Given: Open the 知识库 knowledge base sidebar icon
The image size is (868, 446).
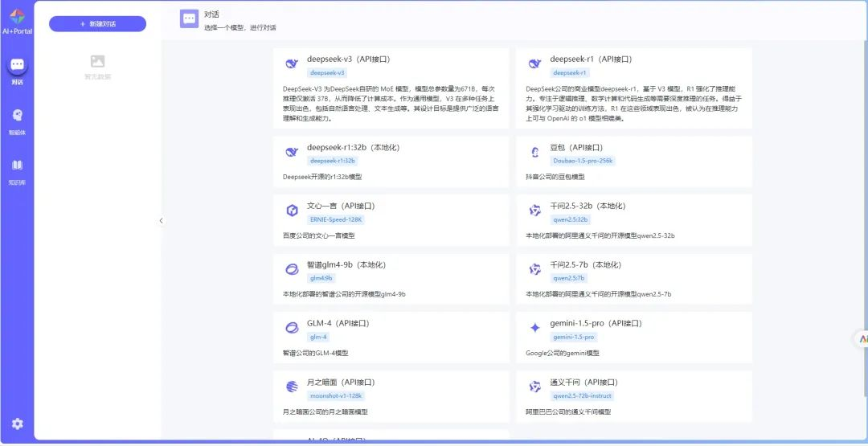Looking at the screenshot, I should click(17, 165).
